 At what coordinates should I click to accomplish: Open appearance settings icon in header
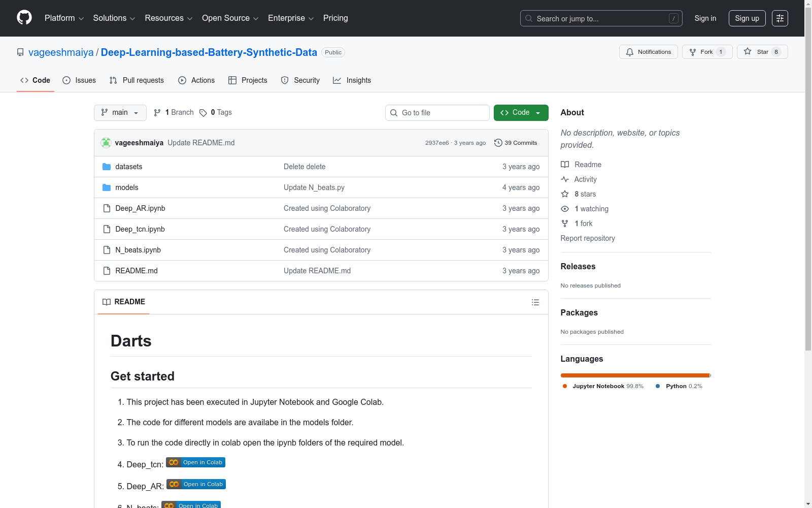780,18
